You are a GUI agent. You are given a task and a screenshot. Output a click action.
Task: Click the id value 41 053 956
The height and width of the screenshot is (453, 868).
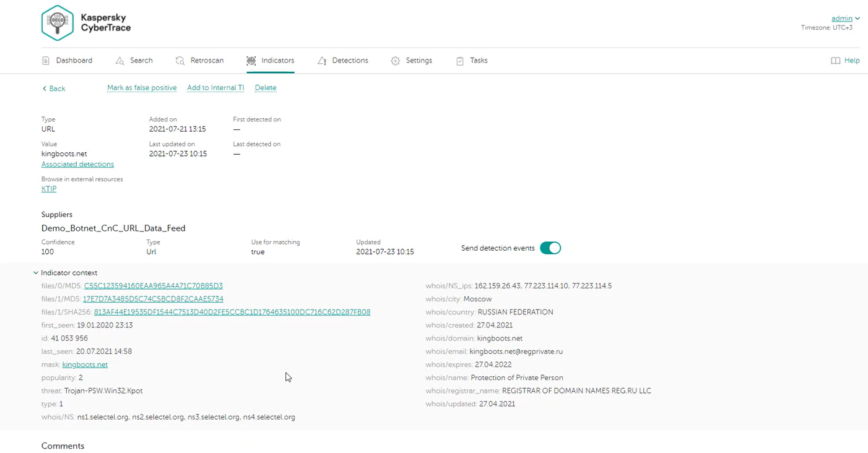point(69,339)
